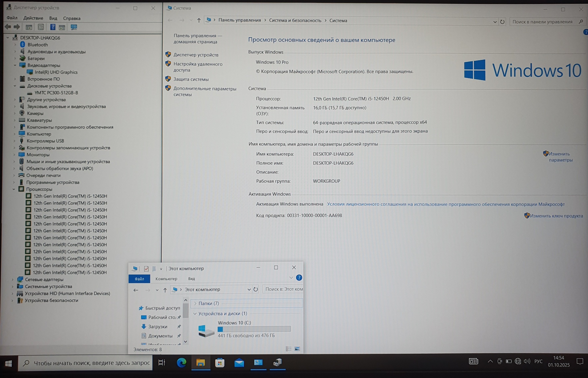
Task: Open Microsoft Edge from the taskbar
Action: (x=181, y=363)
